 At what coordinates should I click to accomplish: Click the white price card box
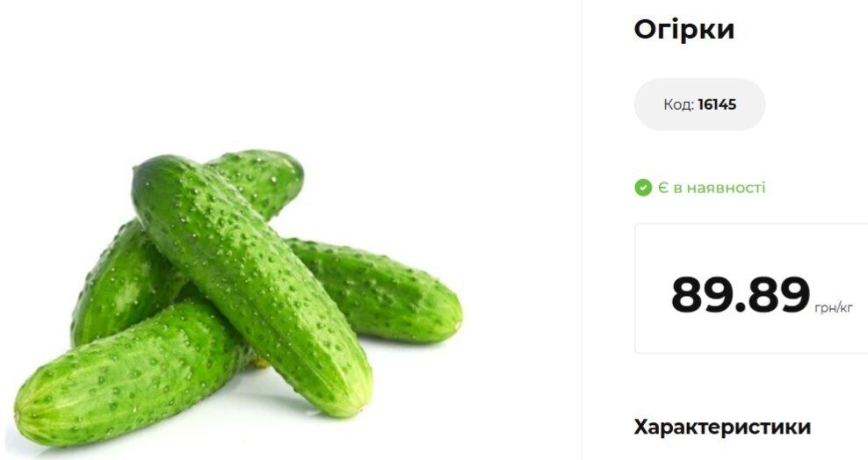[751, 288]
